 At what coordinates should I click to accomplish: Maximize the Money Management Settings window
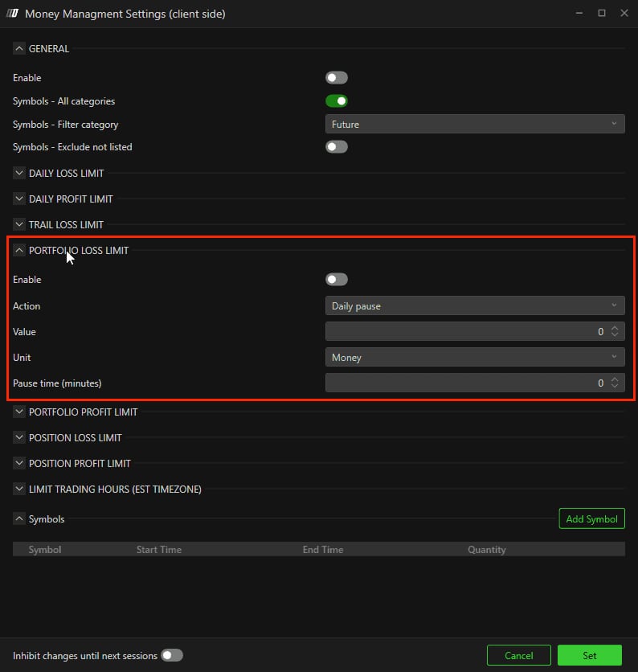tap(602, 14)
